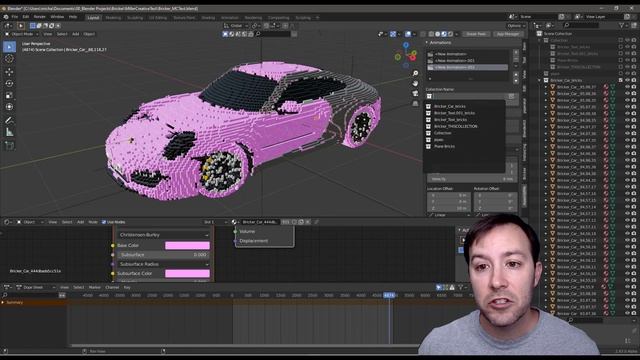Open the viewport Options button

(x=515, y=26)
